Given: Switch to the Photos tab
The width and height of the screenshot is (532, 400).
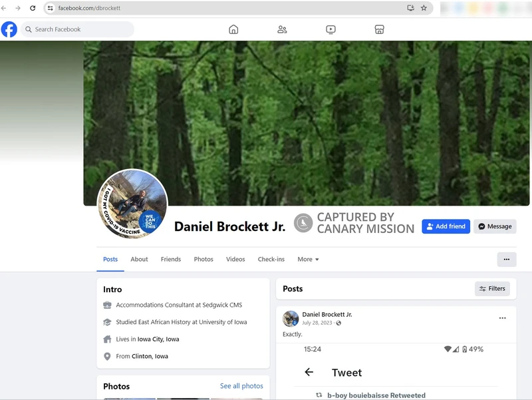Looking at the screenshot, I should (x=203, y=260).
